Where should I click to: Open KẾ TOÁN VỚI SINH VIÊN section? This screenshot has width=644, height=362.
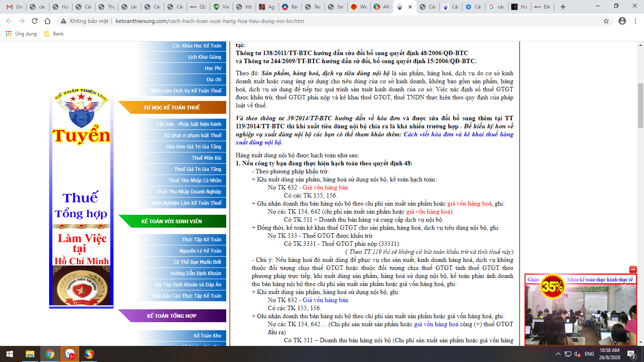click(172, 221)
